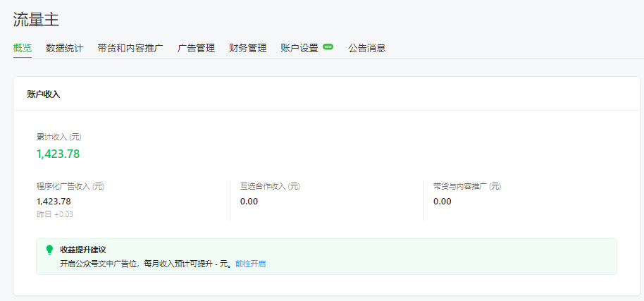The image size is (644, 301).
Task: Follow the 前往开启 link
Action: [251, 264]
